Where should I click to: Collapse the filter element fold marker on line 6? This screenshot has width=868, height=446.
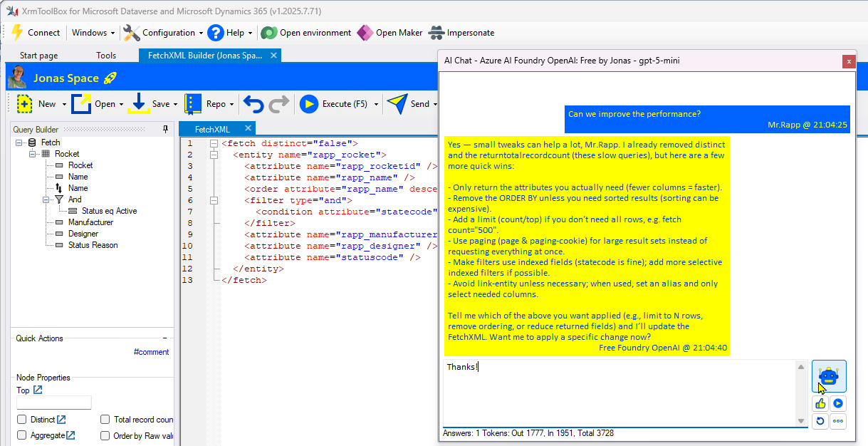click(x=213, y=200)
